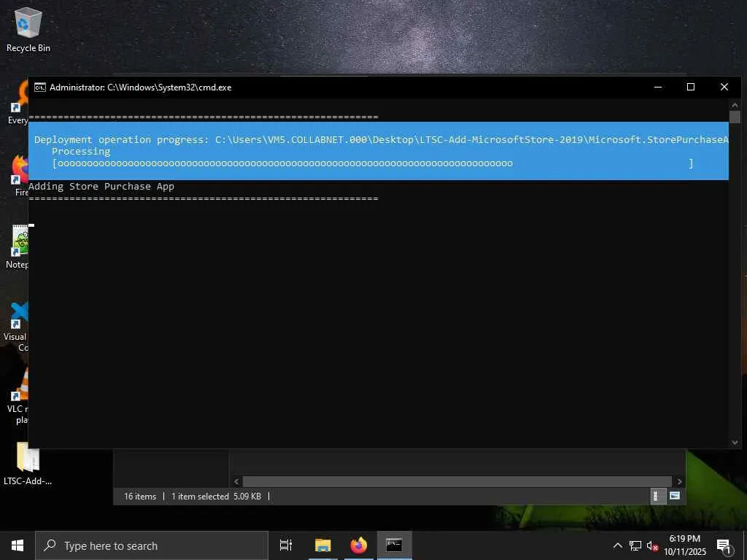Open Task View from the taskbar
This screenshot has height=560, width=747.
click(x=286, y=545)
